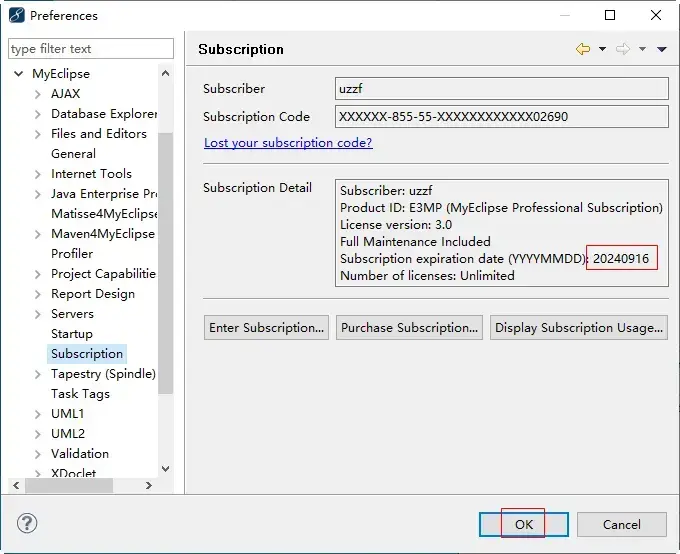Screen dimensions: 680x554
Task: Click the tree scroll left arrow
Action: point(16,485)
